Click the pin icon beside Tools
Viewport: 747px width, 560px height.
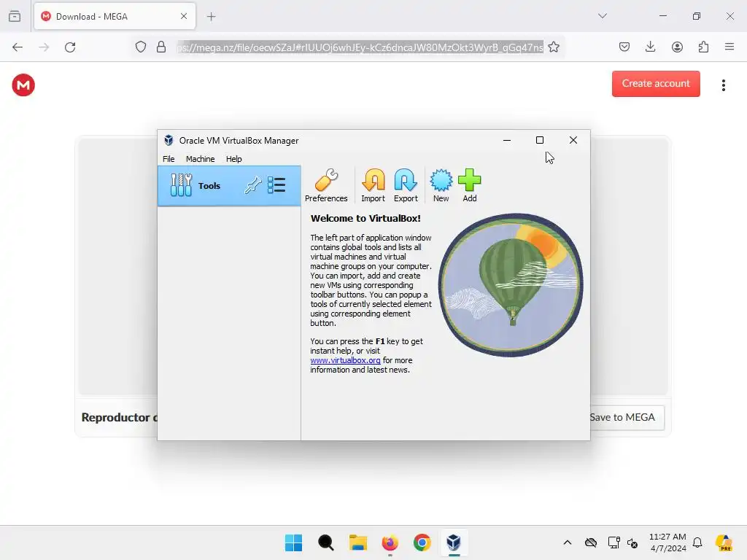(x=253, y=185)
